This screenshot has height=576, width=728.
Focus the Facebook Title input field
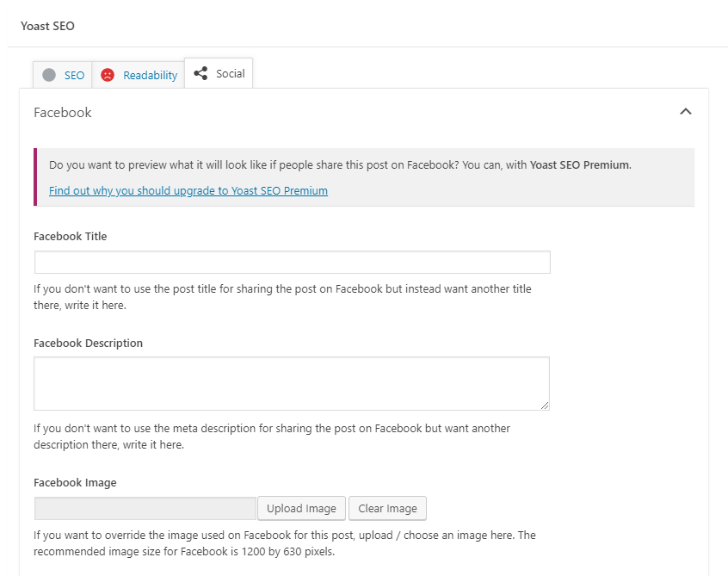click(x=293, y=263)
